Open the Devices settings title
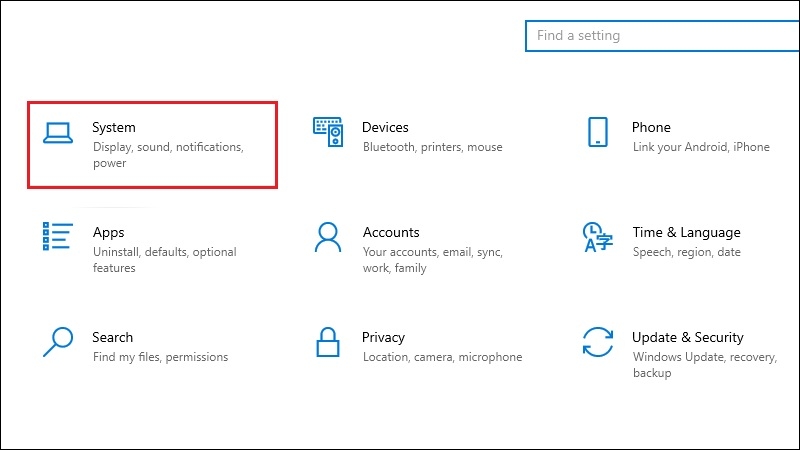The height and width of the screenshot is (450, 800). pos(385,127)
